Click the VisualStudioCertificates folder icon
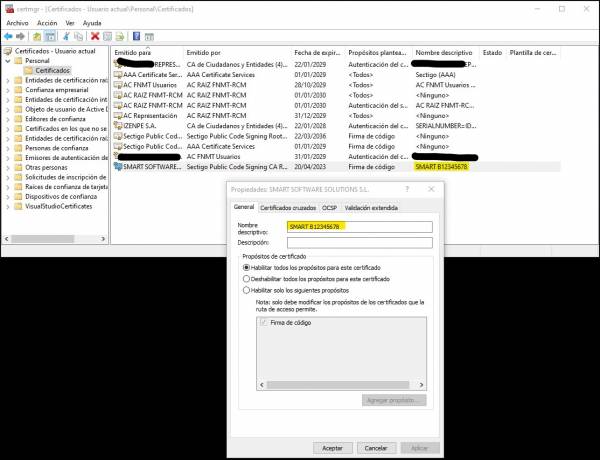Viewport: 600px width, 460px height. pyautogui.click(x=18, y=206)
